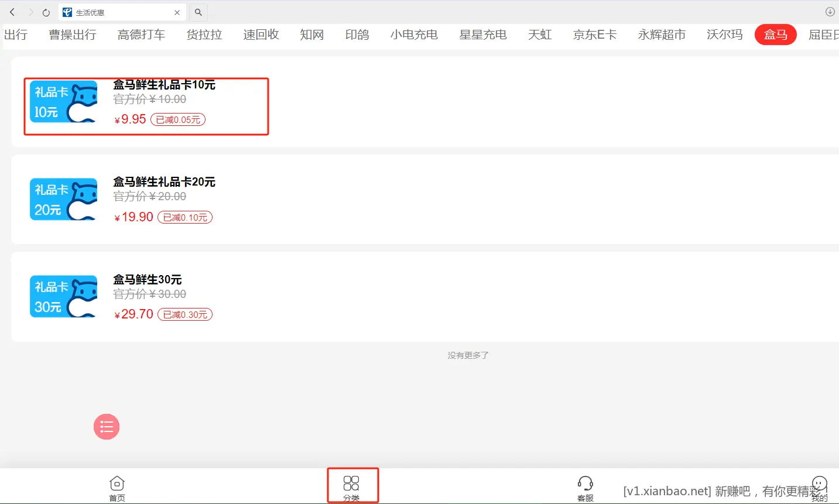Image resolution: width=839 pixels, height=504 pixels.
Task: Click the ¥19.90 price
Action: tap(133, 217)
